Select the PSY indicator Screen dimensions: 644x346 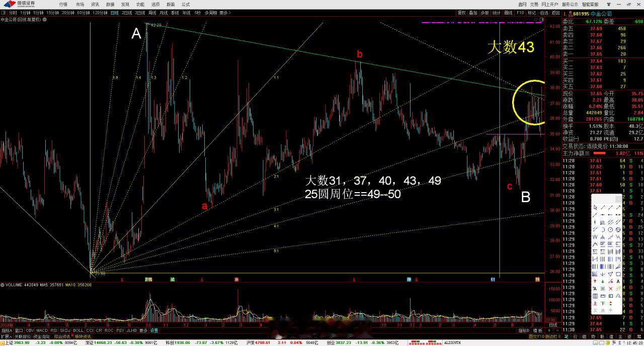120,330
